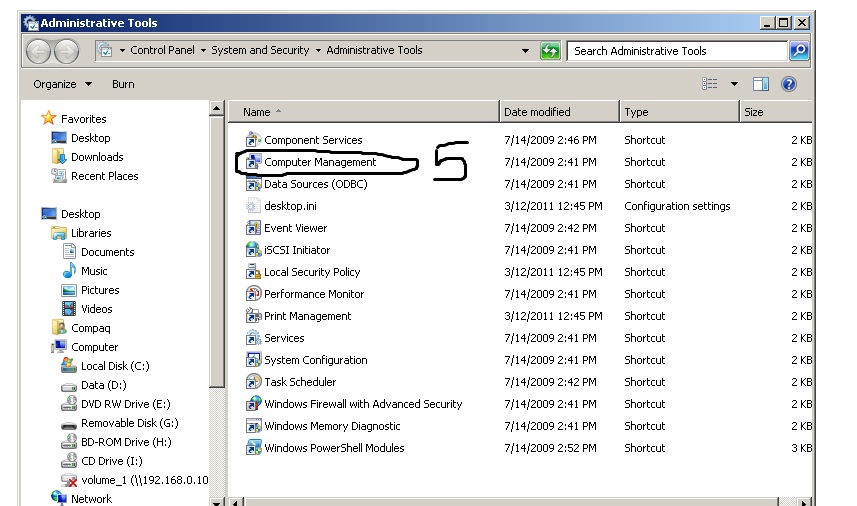Click the Burn toolbar button

(x=123, y=84)
